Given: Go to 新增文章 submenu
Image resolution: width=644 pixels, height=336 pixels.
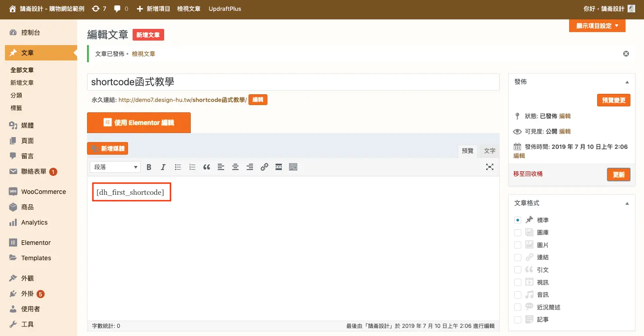Looking at the screenshot, I should (22, 83).
